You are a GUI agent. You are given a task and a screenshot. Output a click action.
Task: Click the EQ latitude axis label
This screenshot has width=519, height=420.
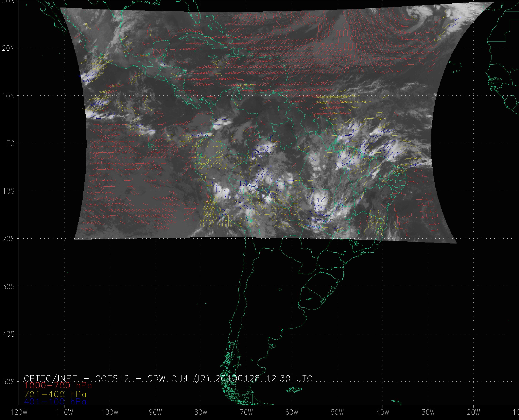[10, 143]
